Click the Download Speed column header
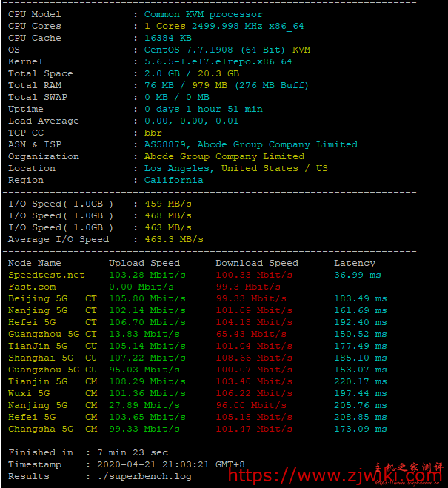The width and height of the screenshot is (448, 488). click(256, 263)
